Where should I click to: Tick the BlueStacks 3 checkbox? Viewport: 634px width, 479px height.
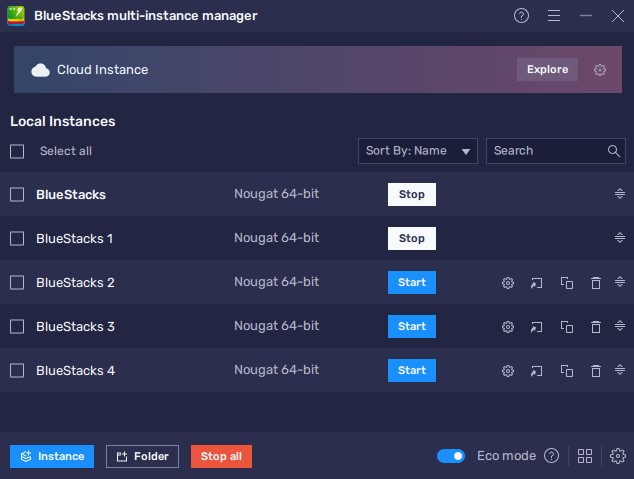pos(17,327)
